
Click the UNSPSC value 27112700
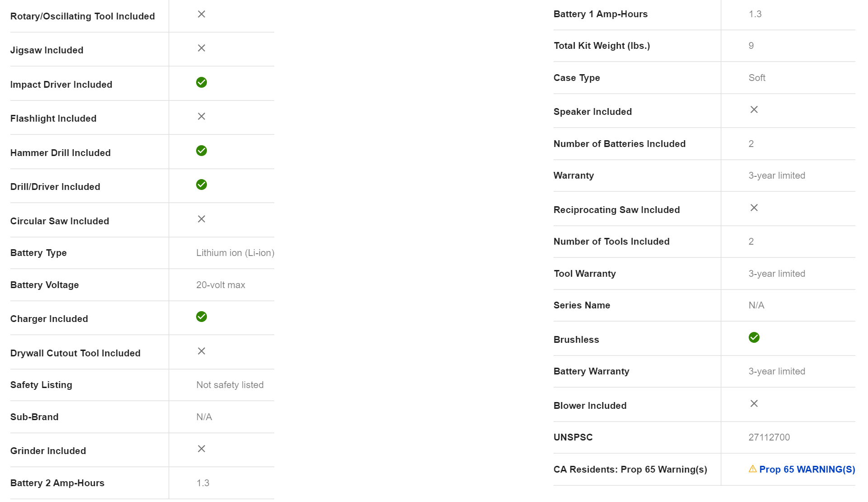769,437
